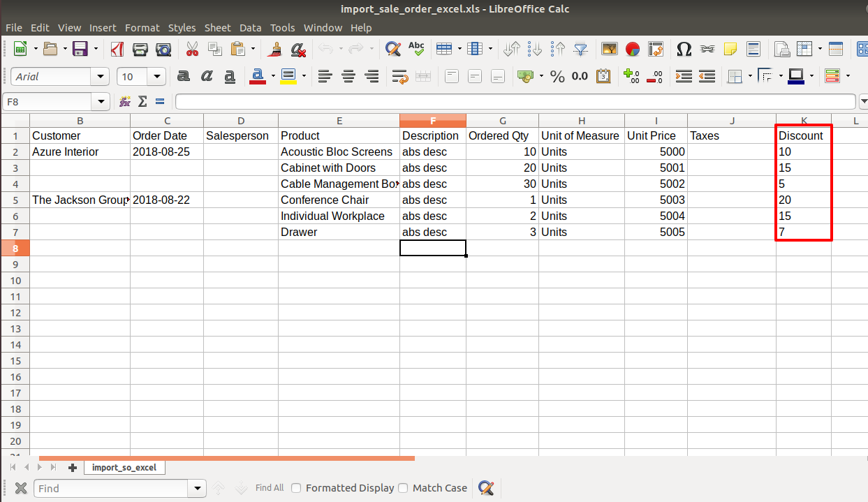868x502 pixels.
Task: Save the document with the floppy icon
Action: point(80,49)
